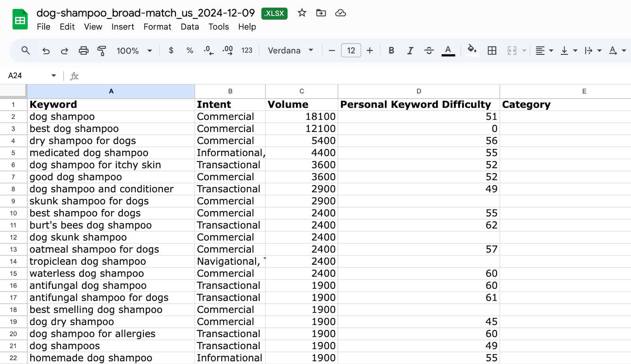Toggle bold formatting
The height and width of the screenshot is (364, 631).
click(391, 50)
